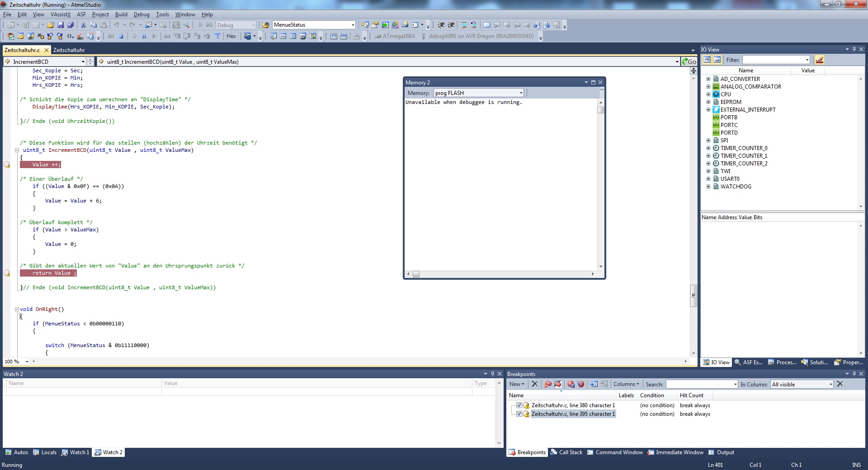868x470 pixels.
Task: Switch to the Watch 1 tab
Action: point(75,452)
